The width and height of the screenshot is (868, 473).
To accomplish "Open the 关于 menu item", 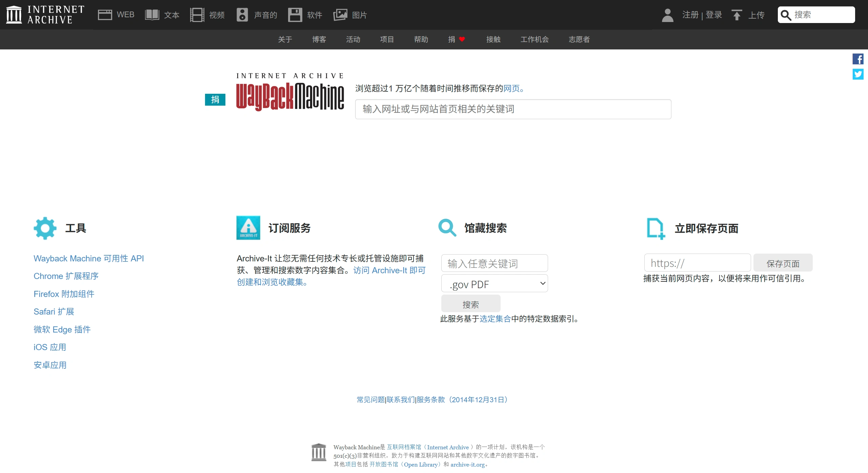I will coord(285,39).
